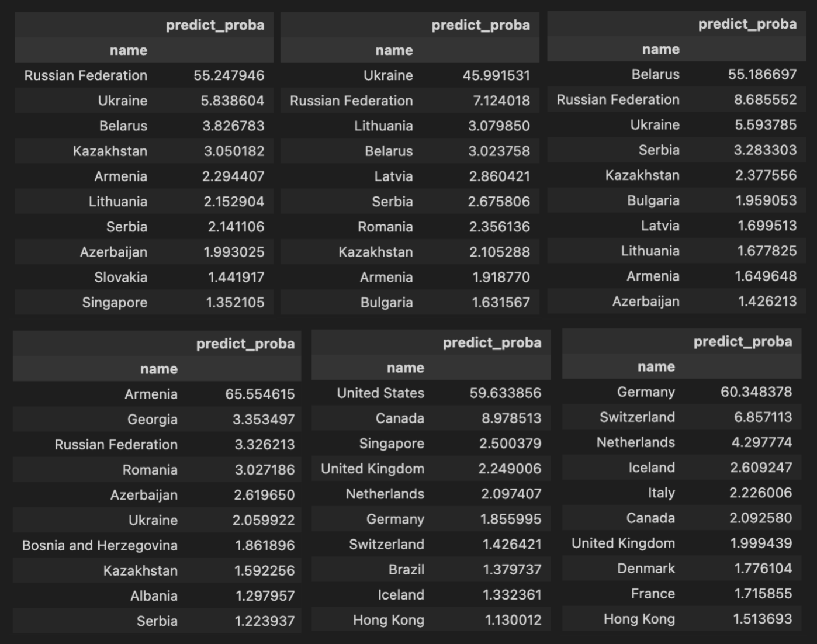The height and width of the screenshot is (644, 817).
Task: Click the Armenia cell beside 65.554615
Action: (151, 394)
